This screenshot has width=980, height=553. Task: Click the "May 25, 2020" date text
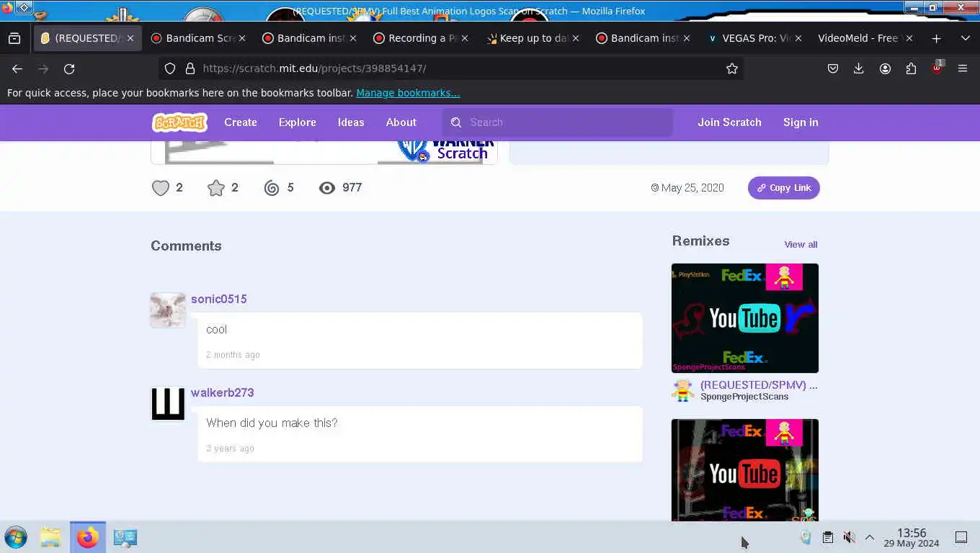692,188
